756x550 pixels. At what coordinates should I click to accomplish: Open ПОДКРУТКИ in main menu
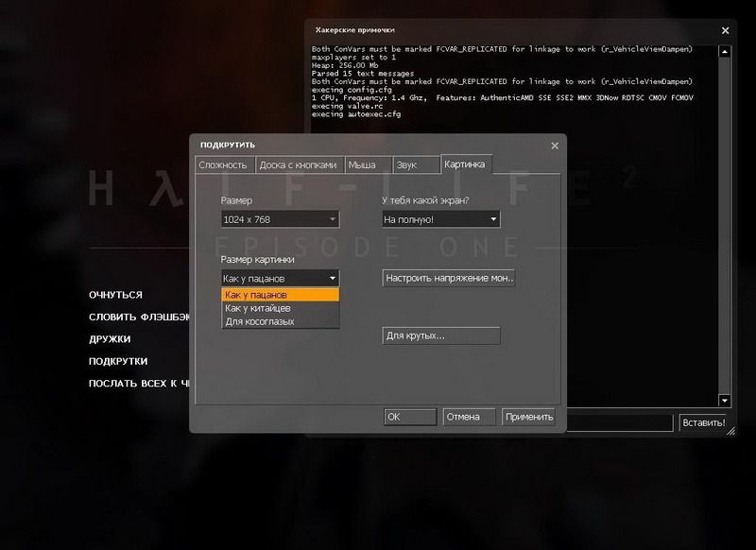[x=118, y=362]
